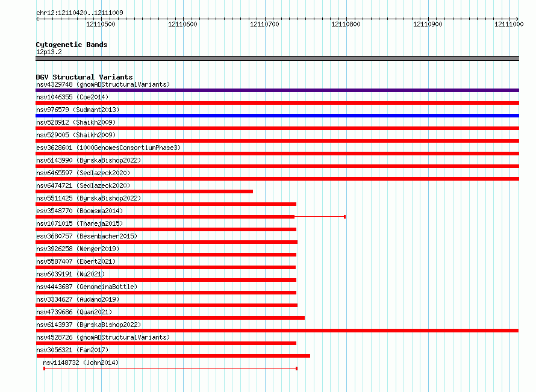Click ruler position 12110600
Image resolution: width=536 pixels, height=392 pixels.
(x=182, y=24)
